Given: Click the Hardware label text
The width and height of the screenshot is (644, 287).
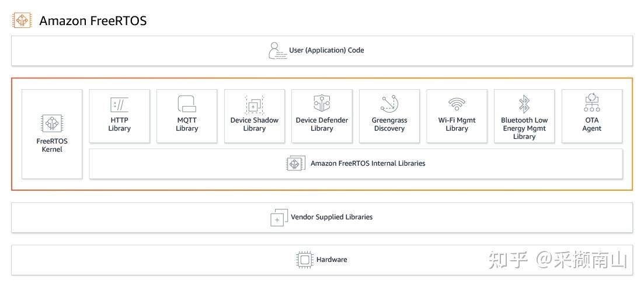Looking at the screenshot, I should [332, 260].
